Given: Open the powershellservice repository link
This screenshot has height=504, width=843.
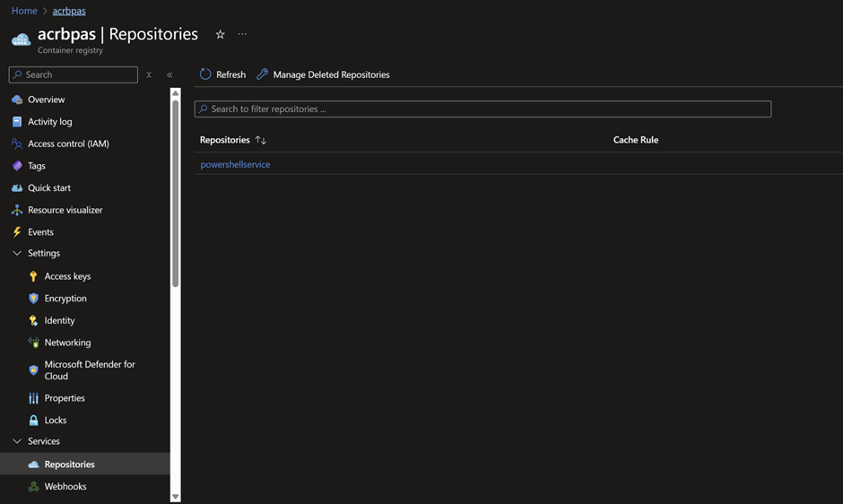Looking at the screenshot, I should pyautogui.click(x=235, y=164).
